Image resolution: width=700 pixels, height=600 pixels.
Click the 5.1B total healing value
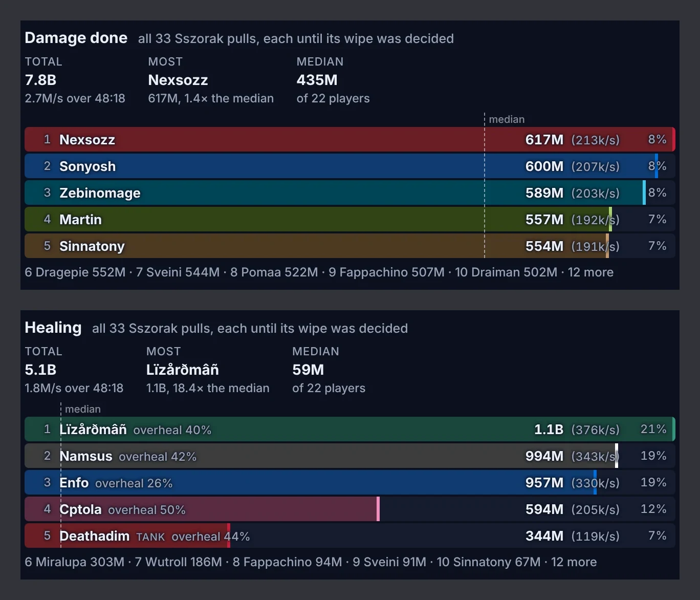tap(40, 370)
